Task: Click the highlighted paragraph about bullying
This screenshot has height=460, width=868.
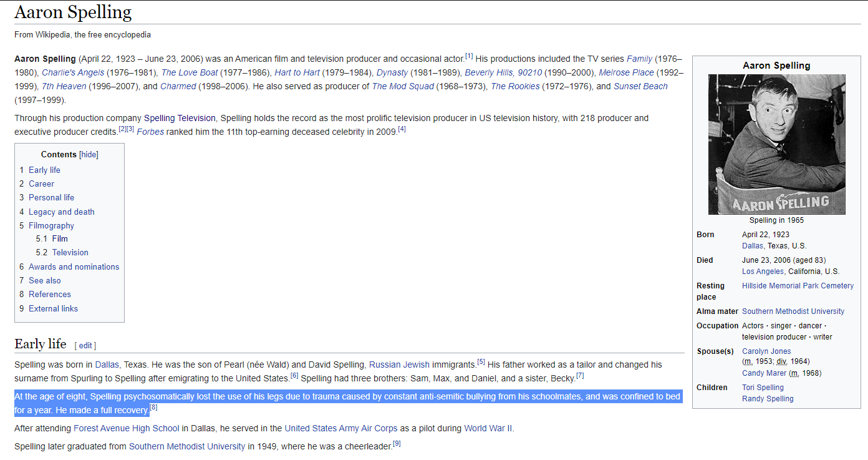Action: 348,403
